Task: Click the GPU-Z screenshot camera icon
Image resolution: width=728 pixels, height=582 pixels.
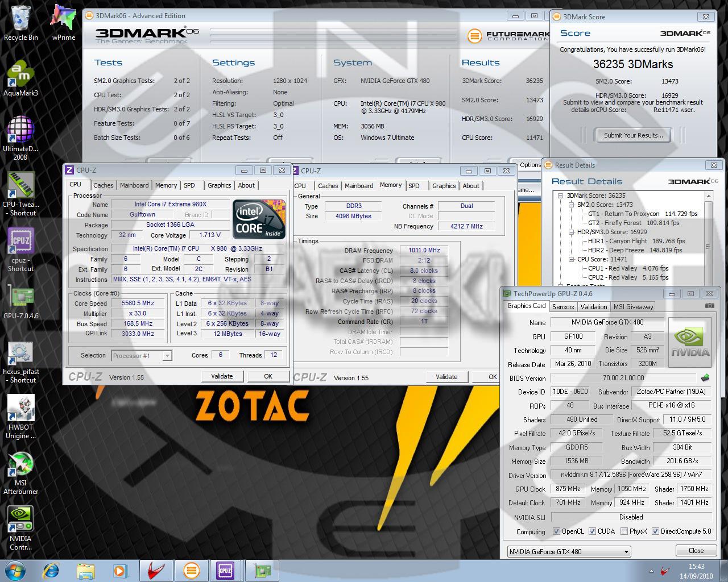Action: tap(709, 306)
